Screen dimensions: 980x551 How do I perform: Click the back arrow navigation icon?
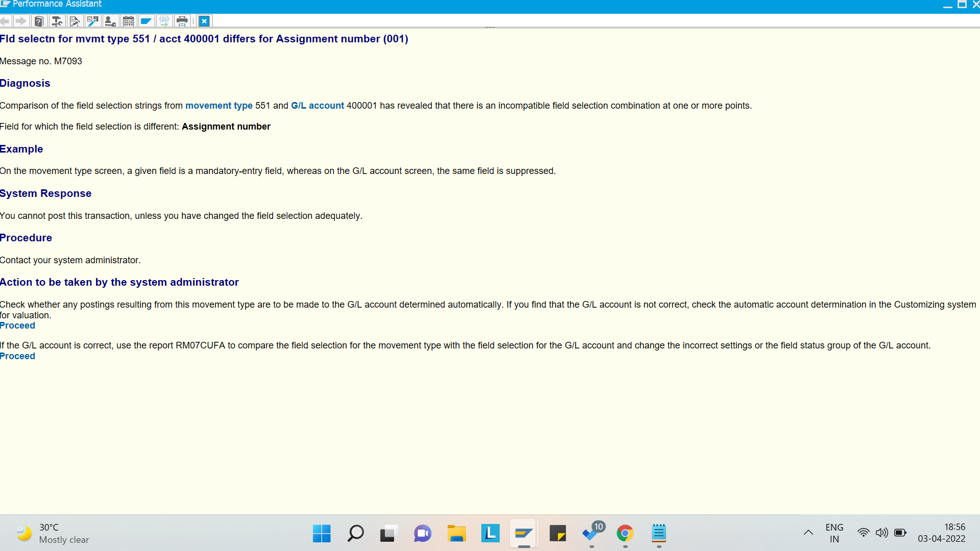coord(5,21)
